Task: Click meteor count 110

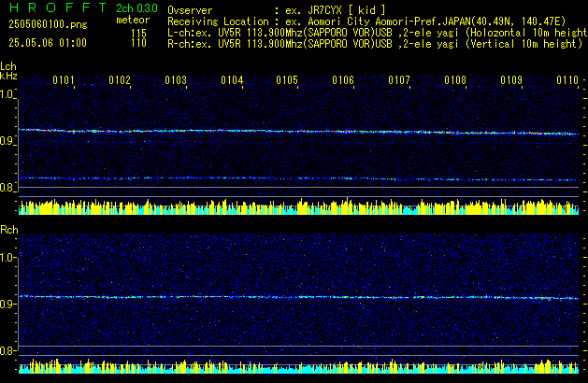Action: click(138, 43)
